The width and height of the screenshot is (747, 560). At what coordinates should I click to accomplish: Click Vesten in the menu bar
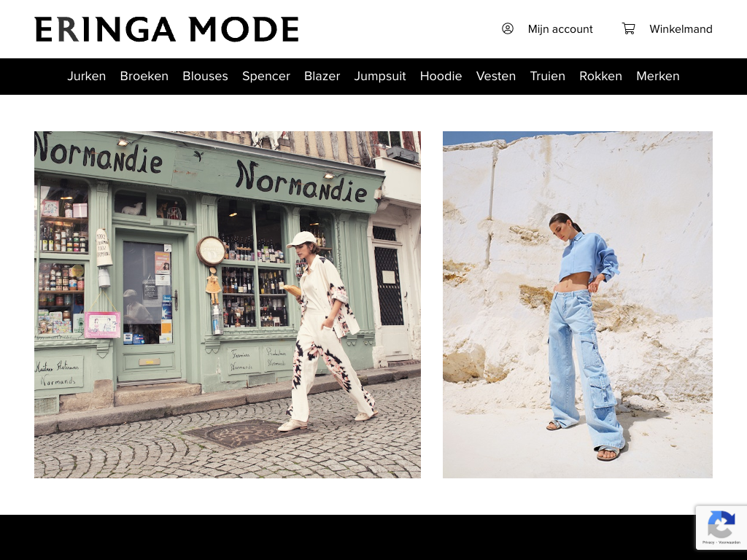496,76
